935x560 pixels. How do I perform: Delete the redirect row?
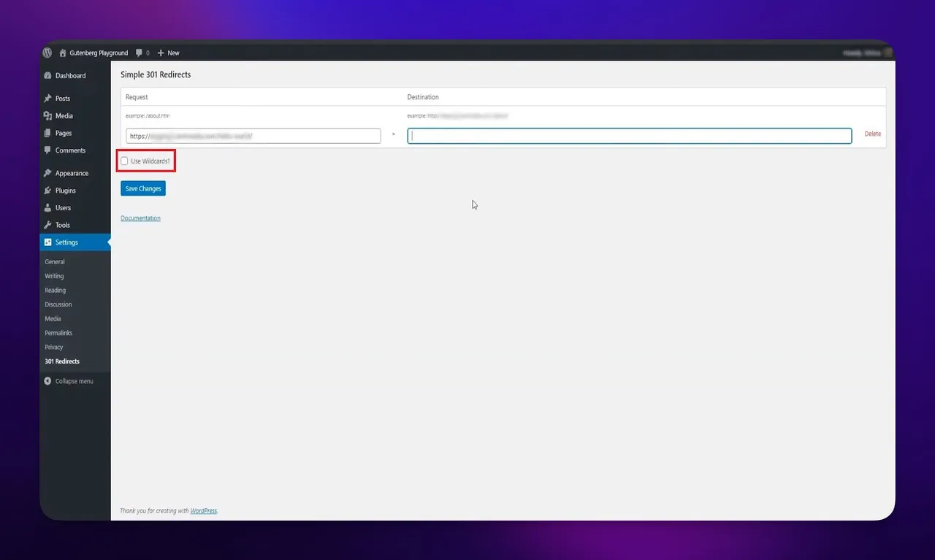873,134
